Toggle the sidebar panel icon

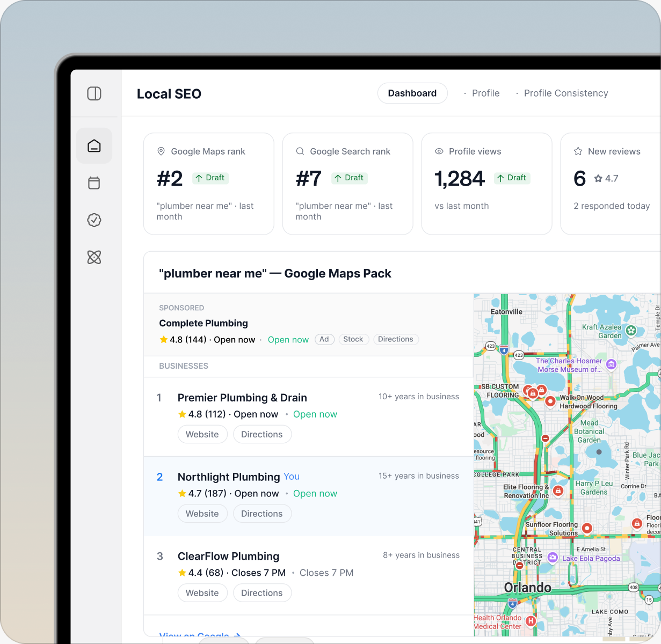coord(94,93)
